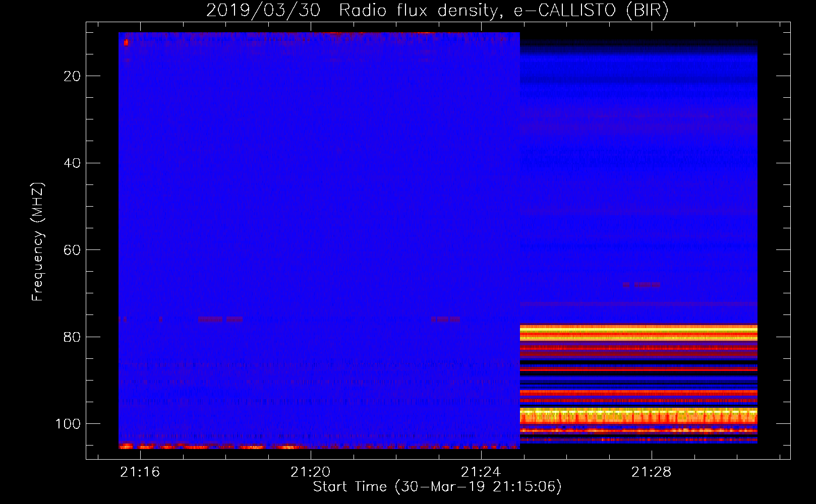This screenshot has width=816, height=504.
Task: Click the 21:24 time tick label
Action: pos(481,472)
